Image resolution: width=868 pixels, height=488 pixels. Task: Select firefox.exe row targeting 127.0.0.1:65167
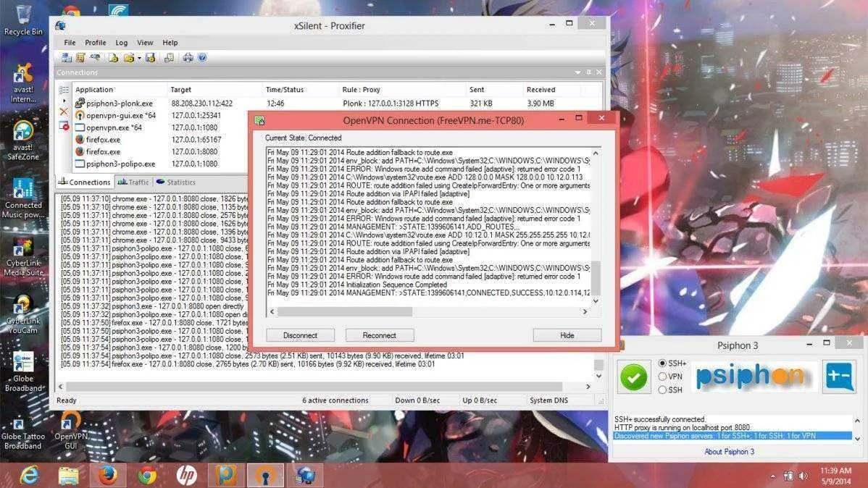click(x=161, y=140)
